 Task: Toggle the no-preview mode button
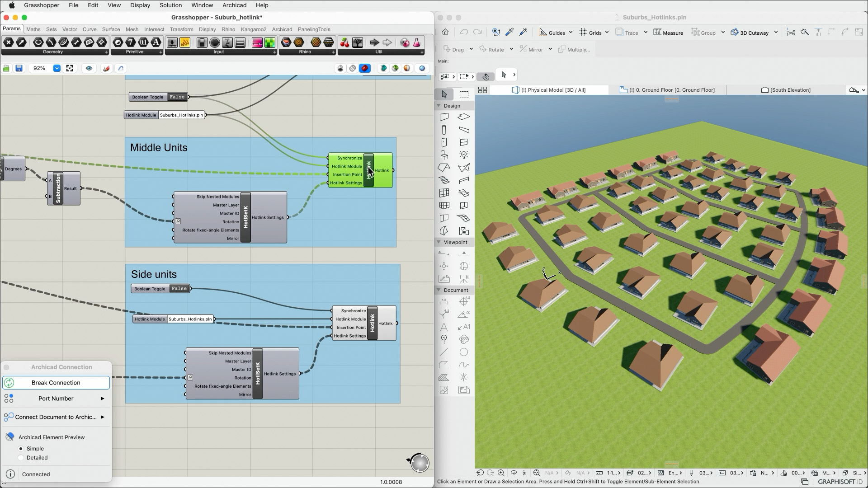(x=340, y=68)
